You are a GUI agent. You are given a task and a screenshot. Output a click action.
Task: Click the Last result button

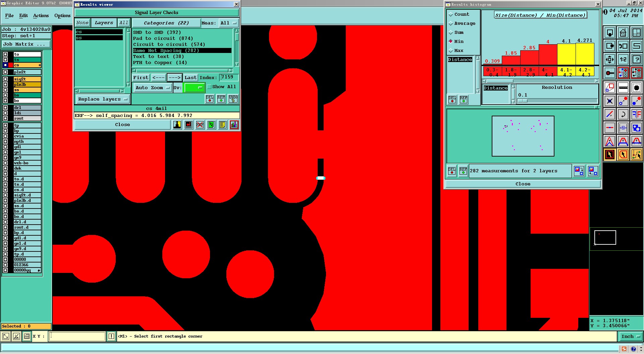tap(191, 78)
